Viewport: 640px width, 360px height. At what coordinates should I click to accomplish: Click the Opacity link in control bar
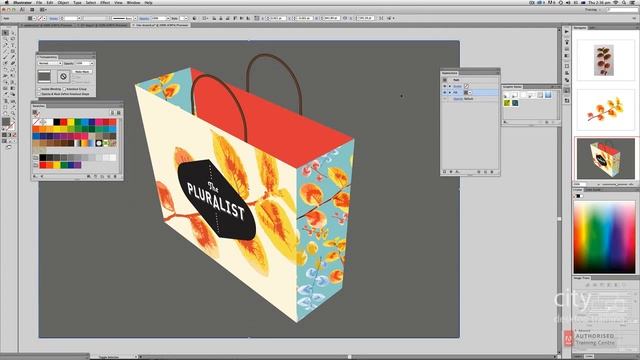[144, 18]
